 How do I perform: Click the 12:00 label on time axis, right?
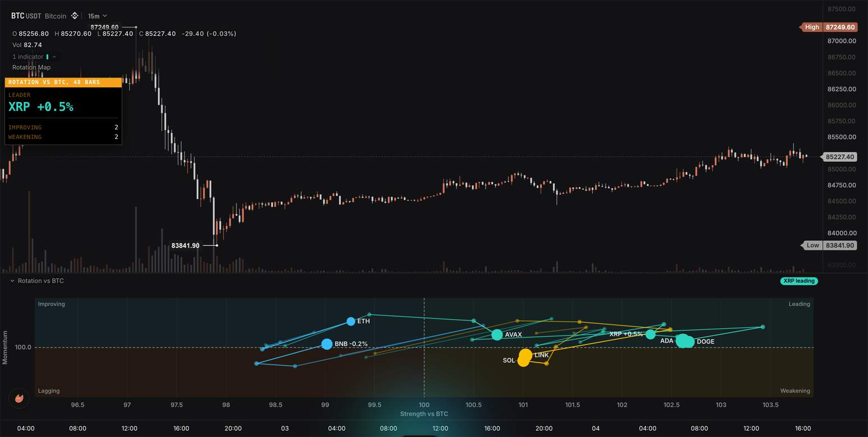point(751,429)
